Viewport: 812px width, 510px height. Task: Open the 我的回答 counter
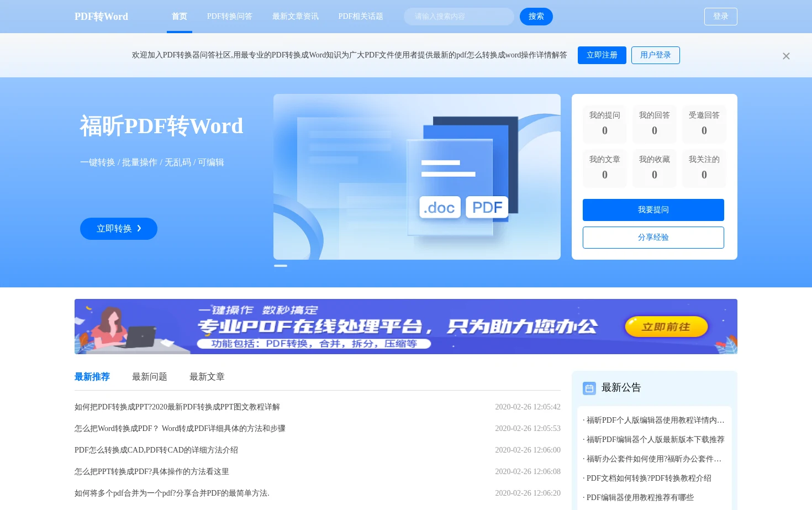coord(655,124)
